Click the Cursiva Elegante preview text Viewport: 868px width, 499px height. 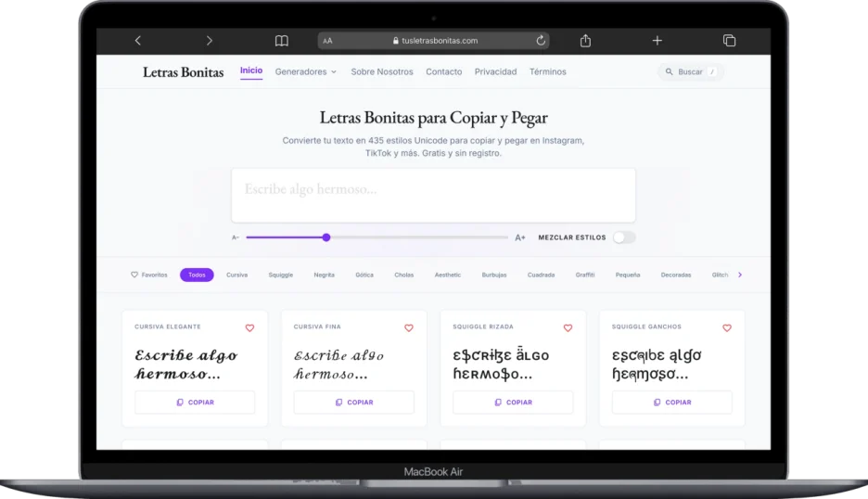point(186,365)
